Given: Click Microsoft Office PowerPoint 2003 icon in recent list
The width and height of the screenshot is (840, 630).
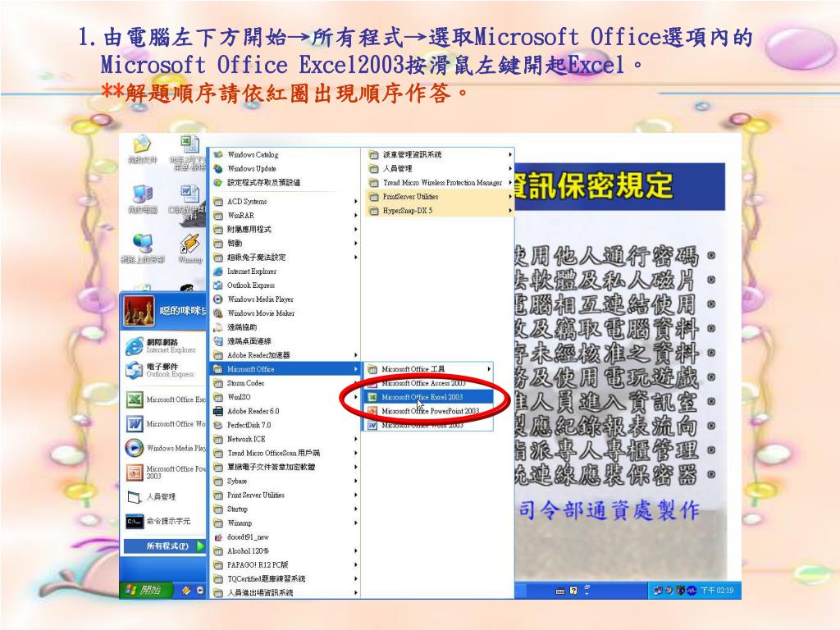Looking at the screenshot, I should tap(134, 472).
